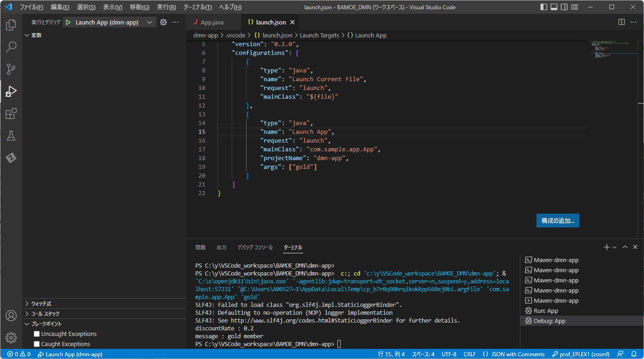644x359 pixels.
Task: Enable Caught Exceptions breakpoint checkbox
Action: point(37,344)
